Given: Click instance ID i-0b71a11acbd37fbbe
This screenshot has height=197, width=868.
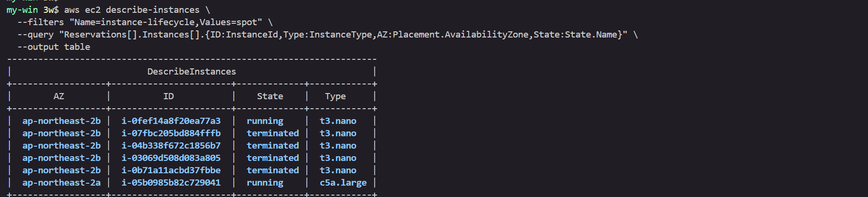Looking at the screenshot, I should click(x=171, y=170).
